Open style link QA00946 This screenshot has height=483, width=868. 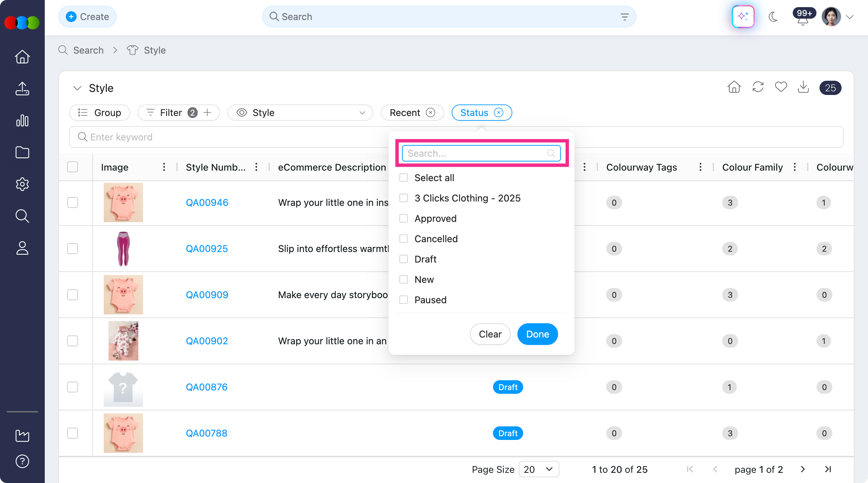coord(207,202)
